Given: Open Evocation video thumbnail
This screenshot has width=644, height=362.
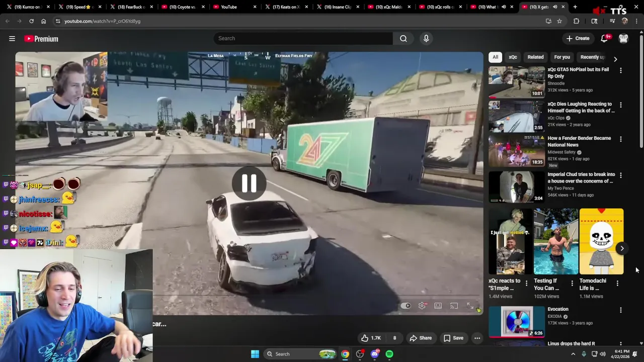Looking at the screenshot, I should coord(517,321).
